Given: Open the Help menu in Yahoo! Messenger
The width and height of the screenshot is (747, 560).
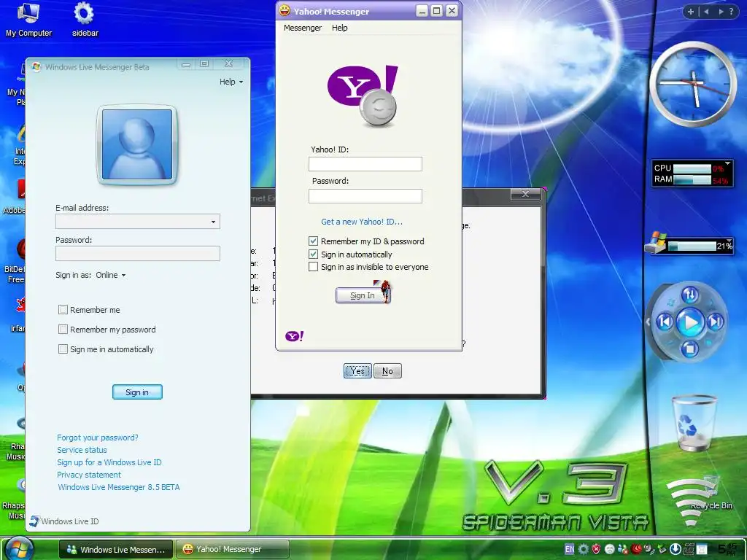Looking at the screenshot, I should 340,28.
